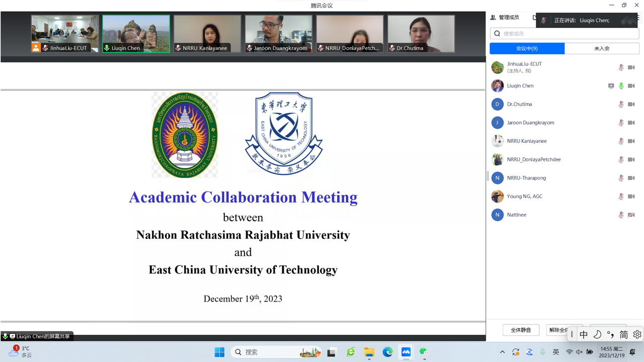Click the muted volume tray icon
Screen dimensions: 644x362
pos(579,352)
